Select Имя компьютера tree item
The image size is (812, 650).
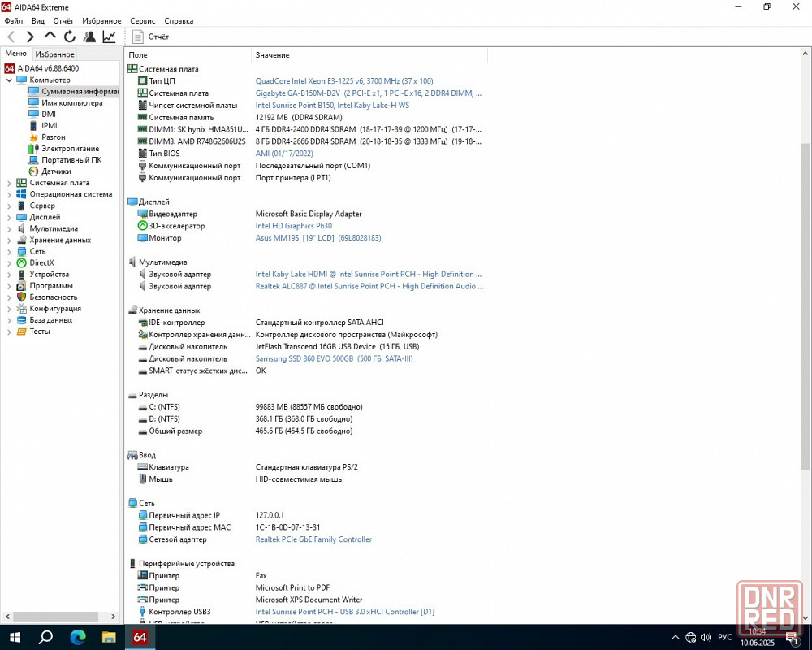(x=72, y=102)
